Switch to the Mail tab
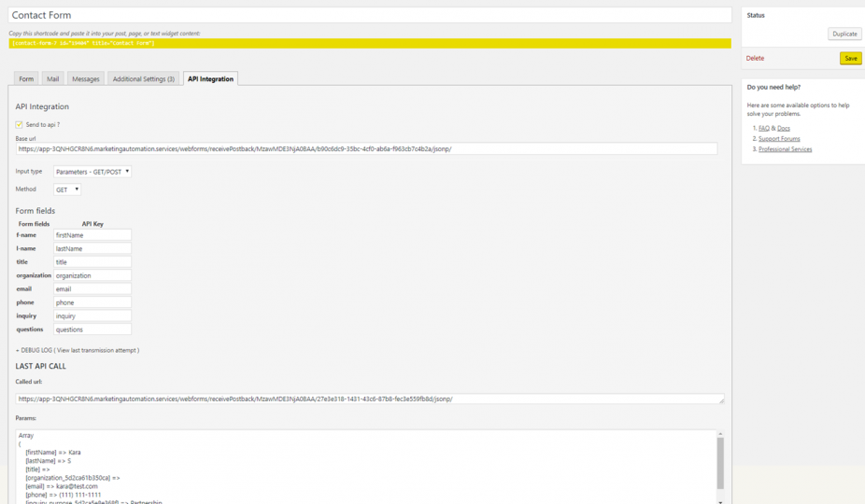This screenshot has width=865, height=504. (x=52, y=79)
